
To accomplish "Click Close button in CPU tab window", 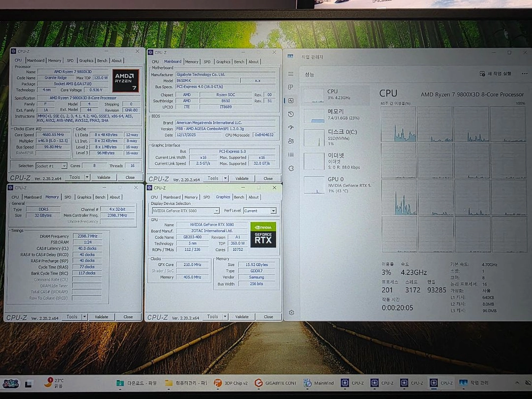I will point(130,177).
